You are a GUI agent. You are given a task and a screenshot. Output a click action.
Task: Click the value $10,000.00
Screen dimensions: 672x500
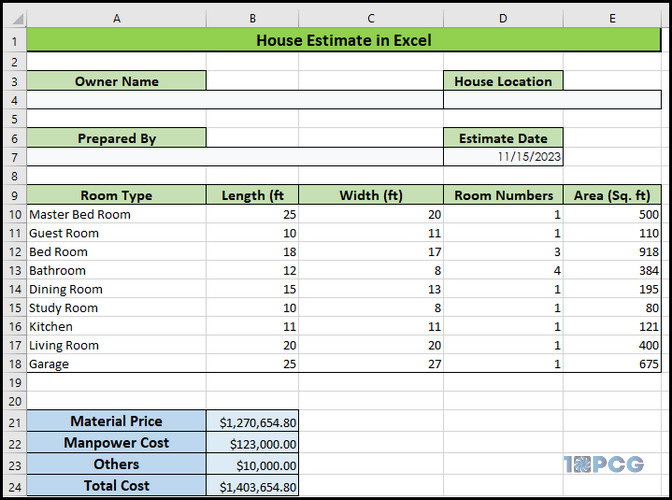252,464
